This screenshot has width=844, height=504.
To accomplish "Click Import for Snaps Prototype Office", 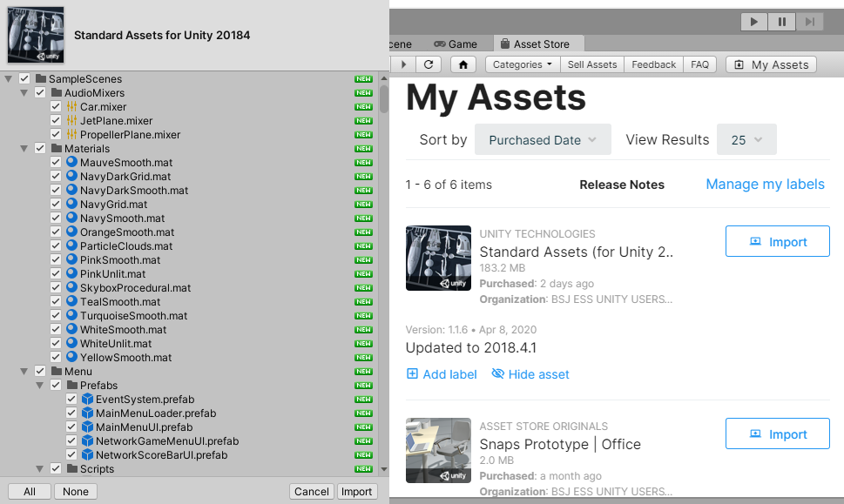I will pos(777,434).
